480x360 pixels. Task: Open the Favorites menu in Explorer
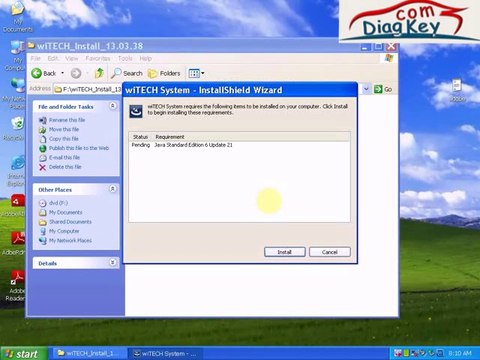point(98,58)
